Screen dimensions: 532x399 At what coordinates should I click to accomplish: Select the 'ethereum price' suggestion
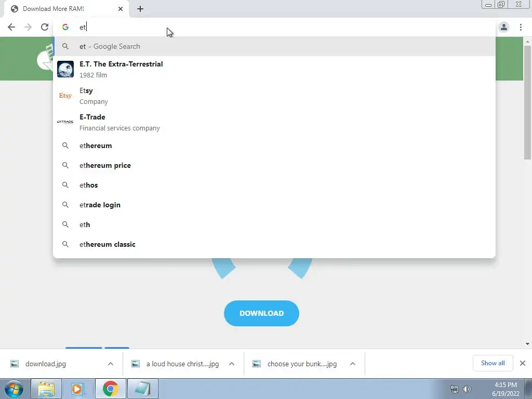(274, 165)
